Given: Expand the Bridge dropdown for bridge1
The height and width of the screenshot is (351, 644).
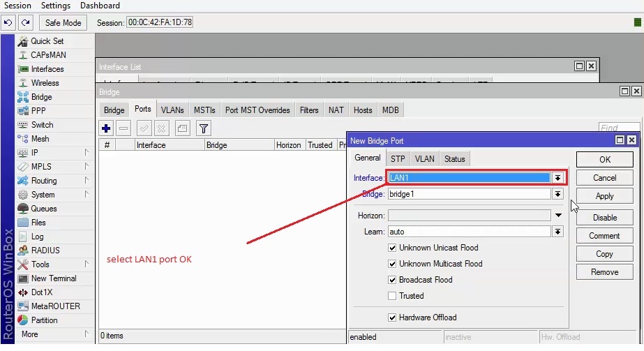Looking at the screenshot, I should point(557,194).
